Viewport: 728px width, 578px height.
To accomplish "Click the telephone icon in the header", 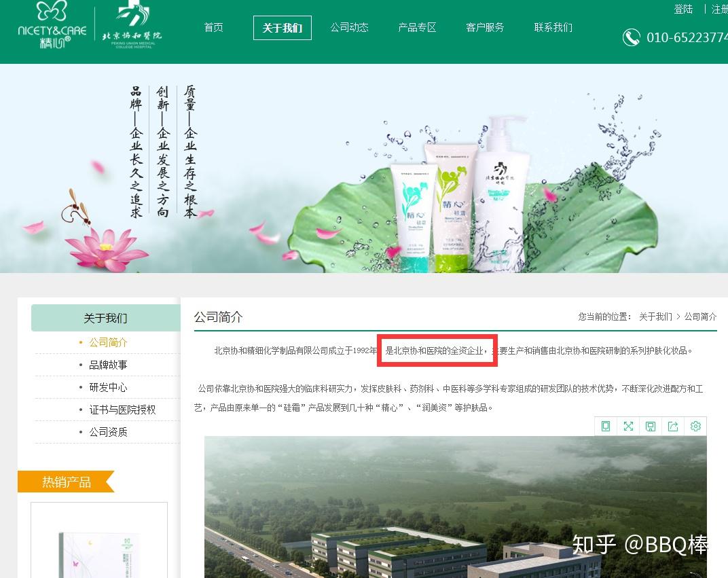I will click(631, 37).
